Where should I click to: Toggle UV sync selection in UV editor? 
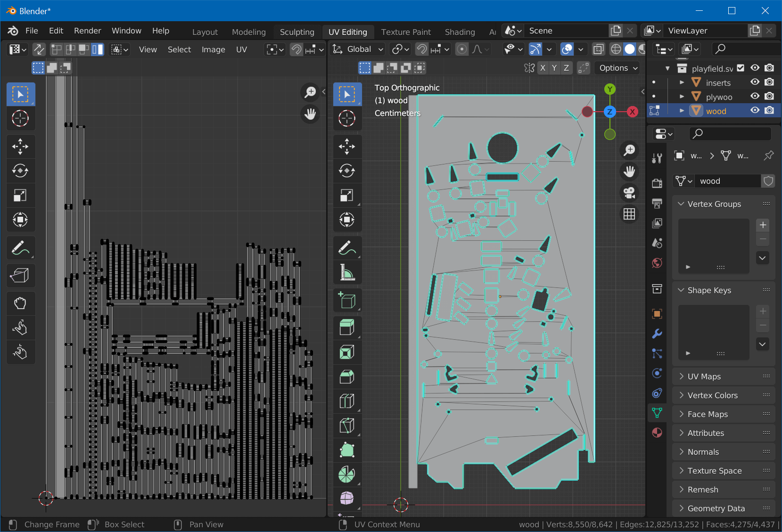coord(39,49)
